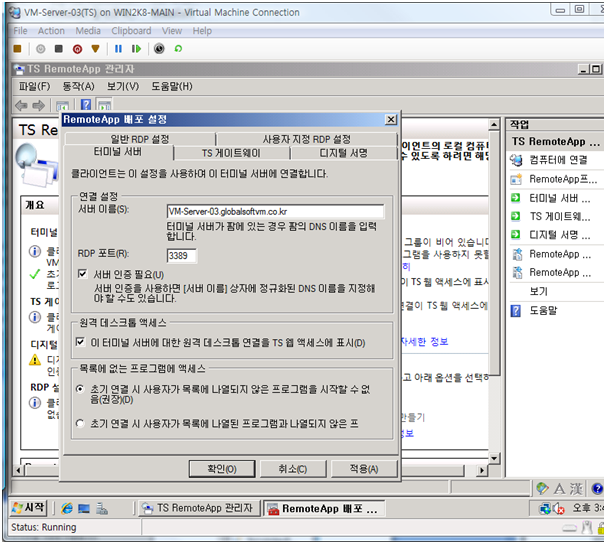
Task: Click the language bar 漢 Hanja icon
Action: [576, 489]
